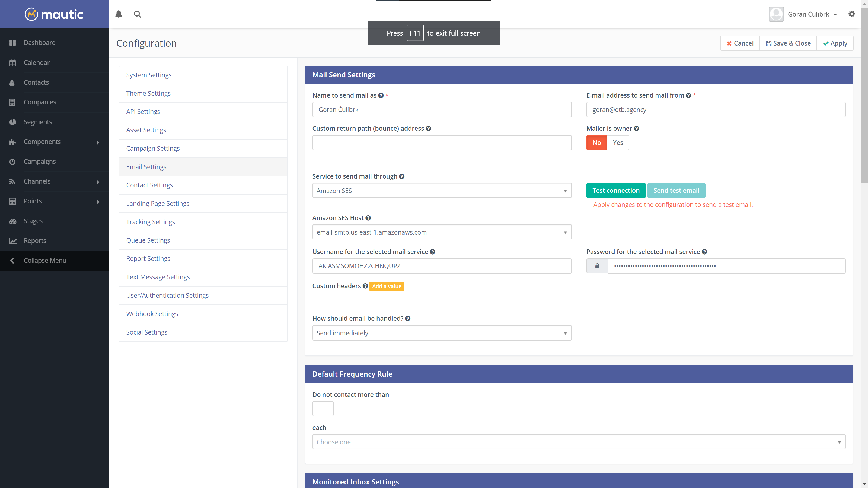Open Landing Page Settings section
The image size is (868, 488).
[x=203, y=204]
